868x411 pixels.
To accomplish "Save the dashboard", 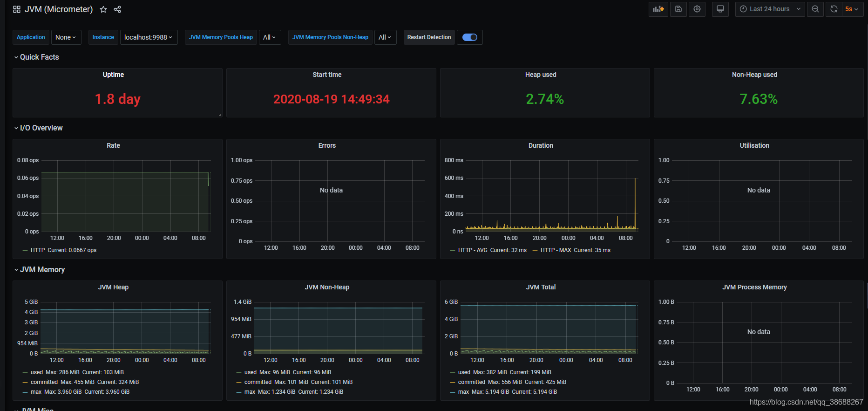I will pyautogui.click(x=678, y=9).
